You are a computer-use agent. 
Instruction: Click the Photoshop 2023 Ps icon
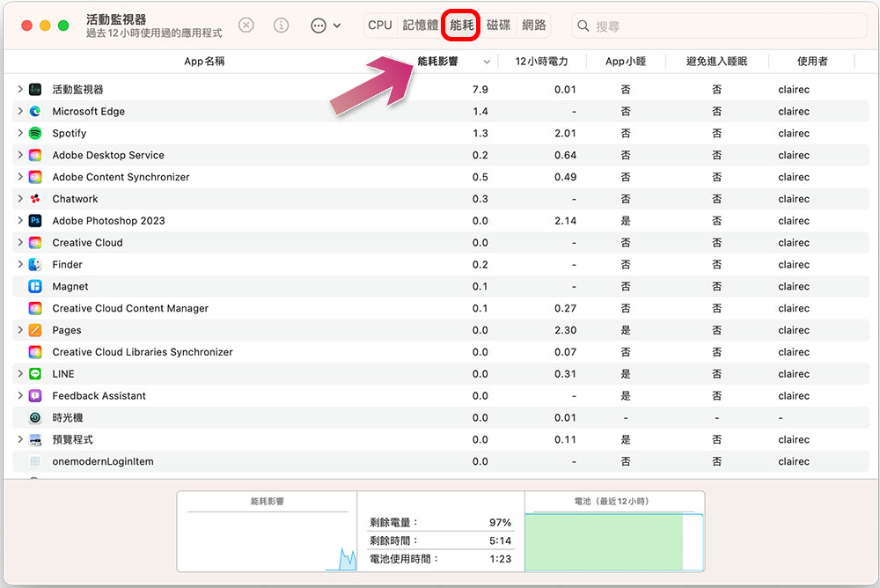coord(35,221)
